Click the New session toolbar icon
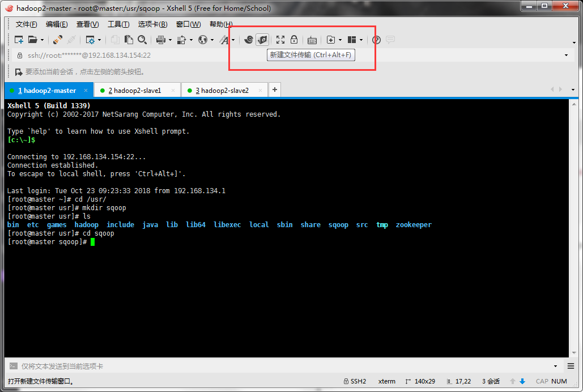The image size is (583, 392). [x=18, y=40]
